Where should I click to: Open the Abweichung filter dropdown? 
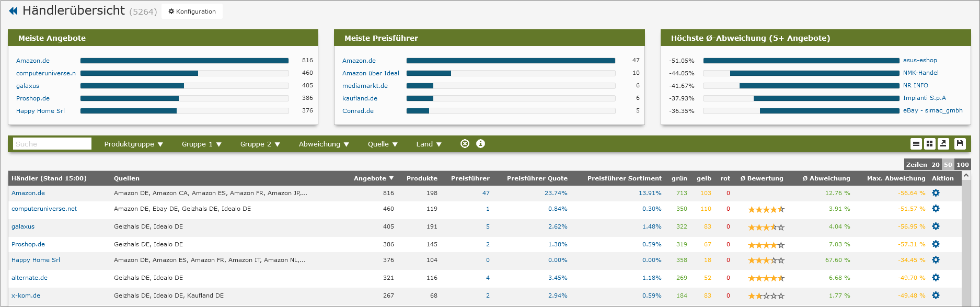(x=324, y=144)
